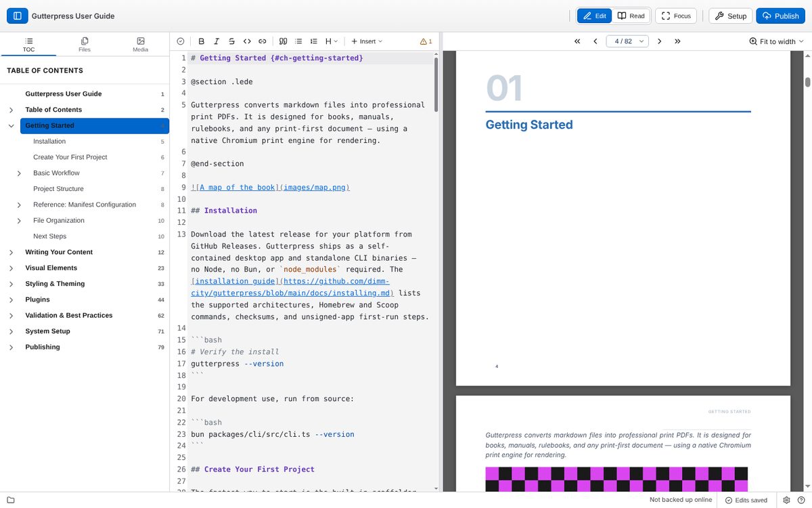
Task: Expand the File Organization item
Action: tap(19, 221)
